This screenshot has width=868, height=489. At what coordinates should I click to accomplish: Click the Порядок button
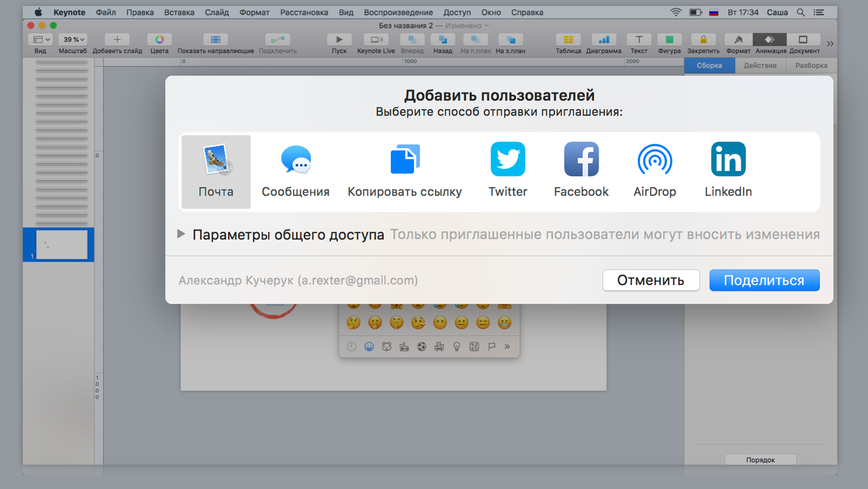pyautogui.click(x=760, y=460)
